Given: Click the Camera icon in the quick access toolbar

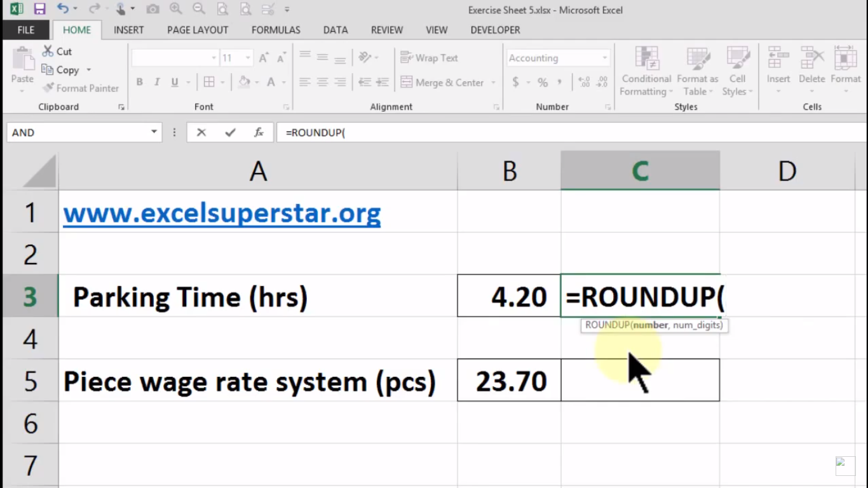Looking at the screenshot, I should (153, 10).
